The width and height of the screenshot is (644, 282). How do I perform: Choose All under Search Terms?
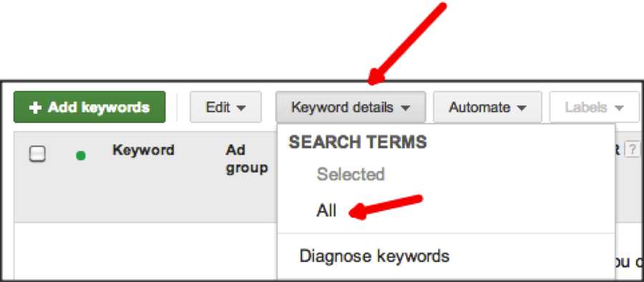point(326,210)
